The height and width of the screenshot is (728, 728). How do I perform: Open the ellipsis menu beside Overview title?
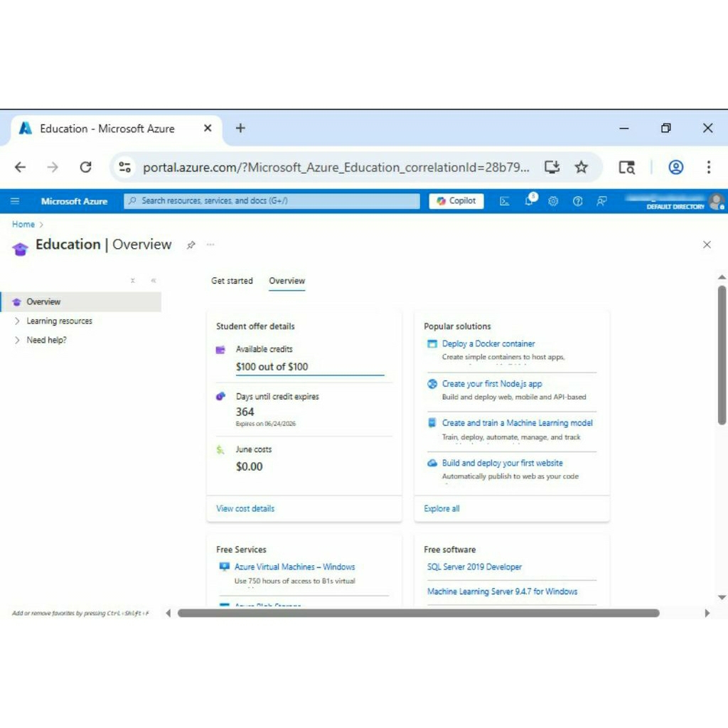210,245
